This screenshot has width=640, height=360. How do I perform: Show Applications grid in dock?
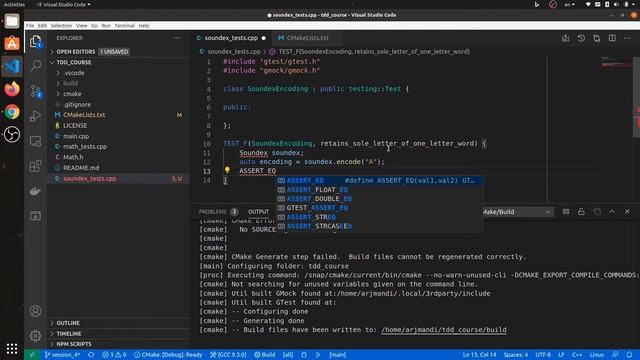pyautogui.click(x=12, y=349)
